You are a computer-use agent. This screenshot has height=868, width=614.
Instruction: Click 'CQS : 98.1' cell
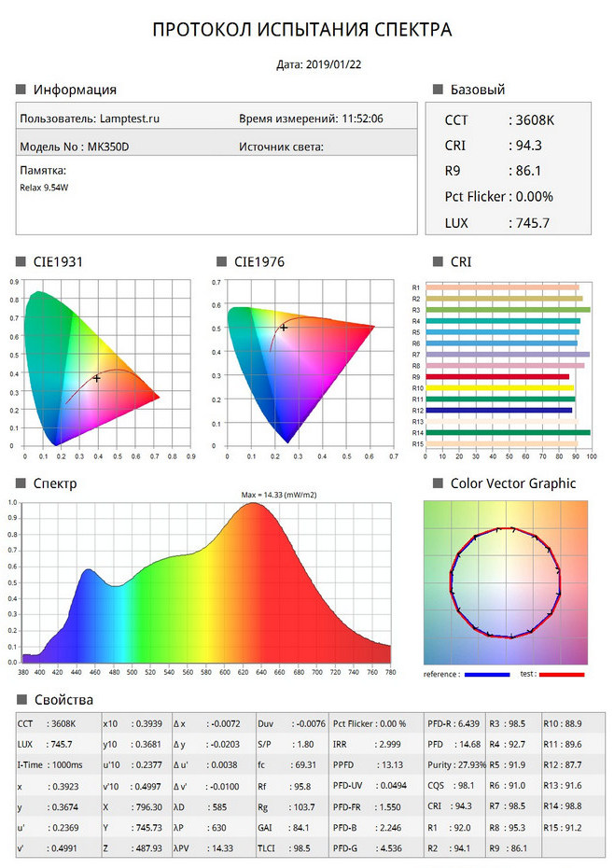tap(452, 786)
